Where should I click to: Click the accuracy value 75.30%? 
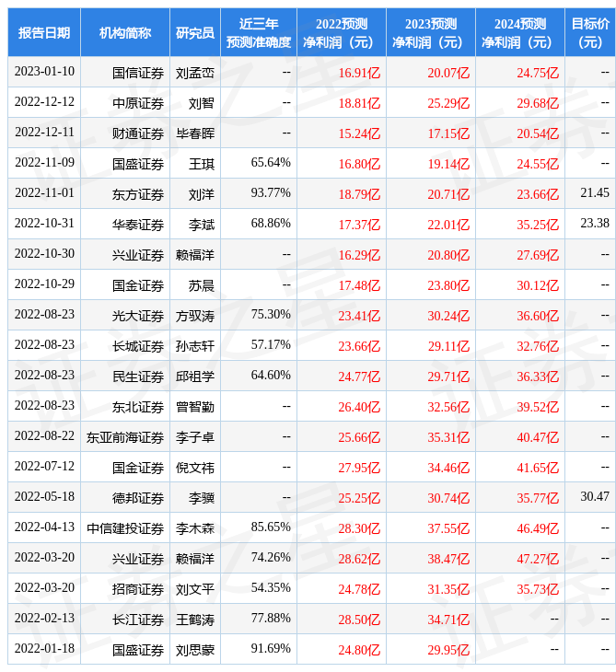(271, 315)
